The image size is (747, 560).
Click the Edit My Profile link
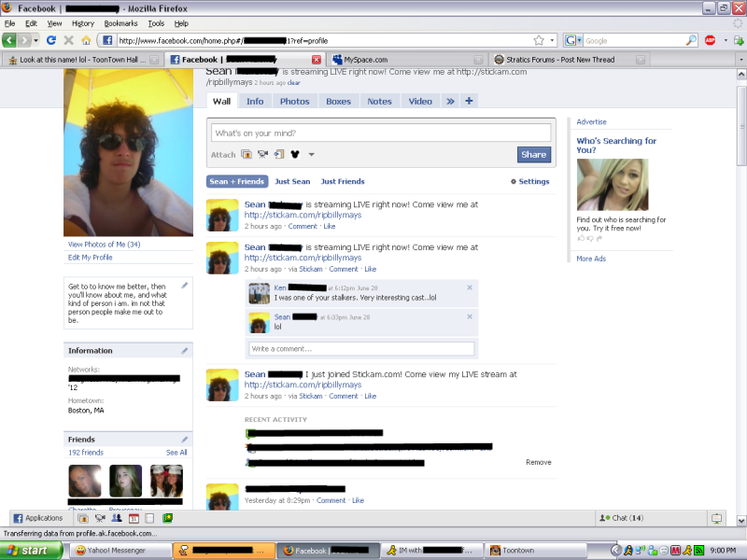(x=90, y=258)
